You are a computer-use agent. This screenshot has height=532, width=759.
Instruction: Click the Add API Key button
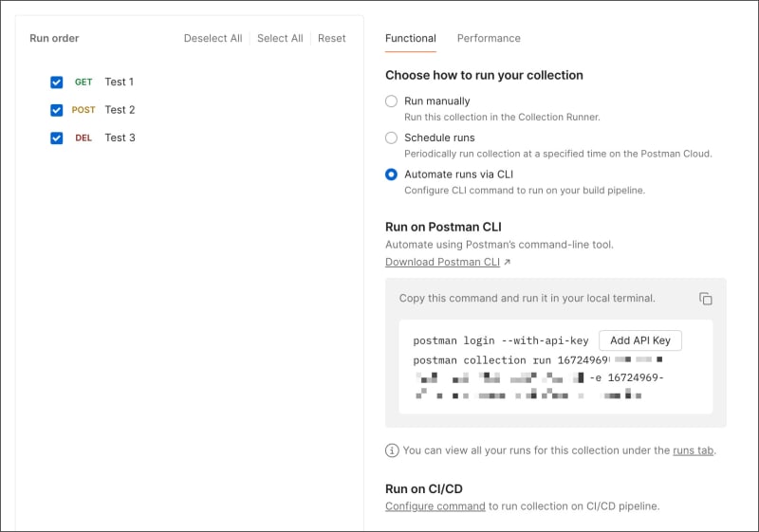(x=639, y=340)
